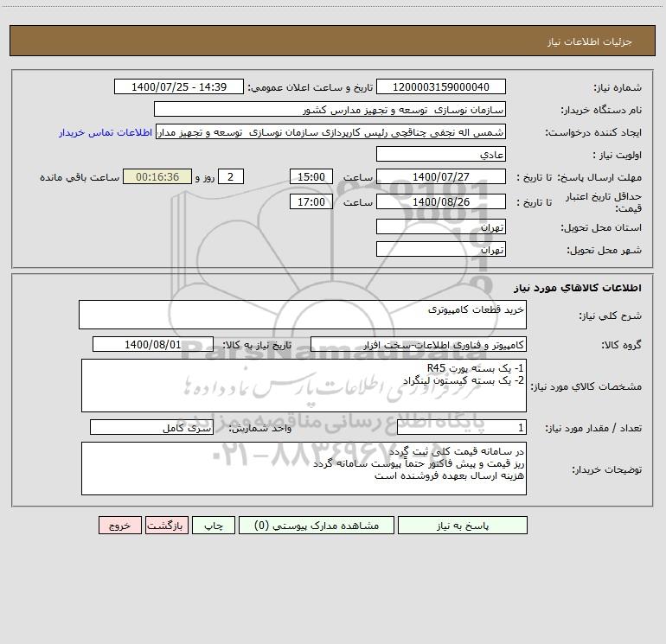
Task: Click the جزئیات اطلاعات نیاز header title
Action: tap(590, 41)
